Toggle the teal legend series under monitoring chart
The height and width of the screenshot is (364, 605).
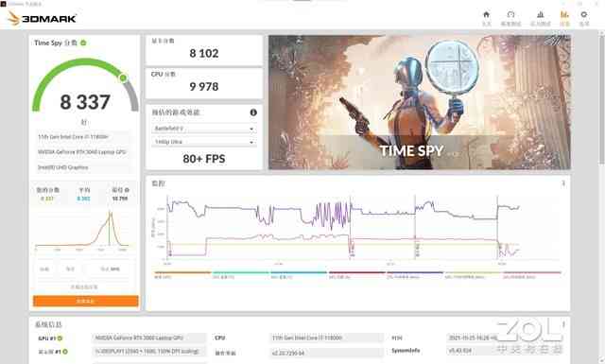(240, 272)
